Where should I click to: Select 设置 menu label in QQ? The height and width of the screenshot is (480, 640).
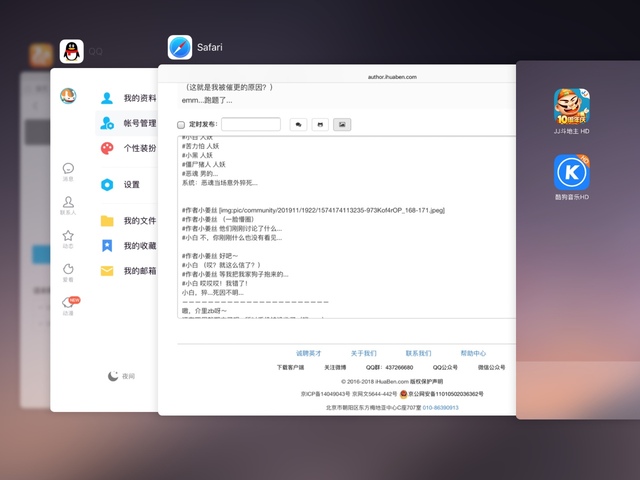pyautogui.click(x=132, y=184)
